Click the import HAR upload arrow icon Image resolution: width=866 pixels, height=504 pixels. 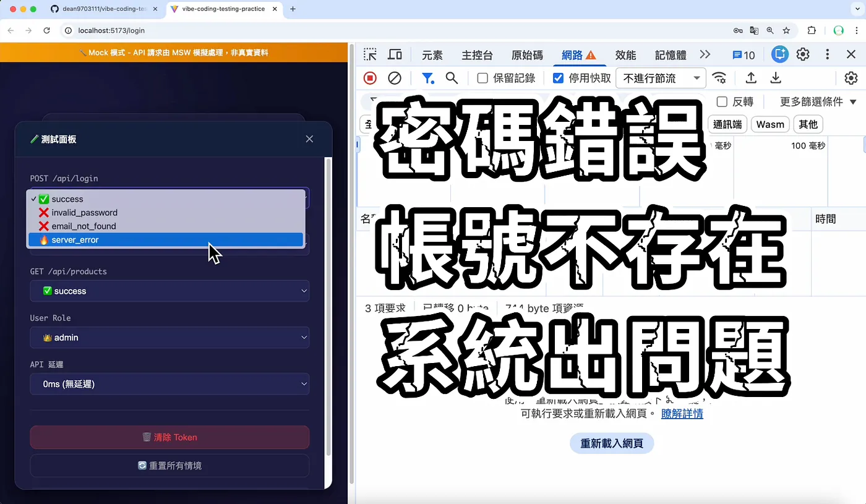point(751,78)
